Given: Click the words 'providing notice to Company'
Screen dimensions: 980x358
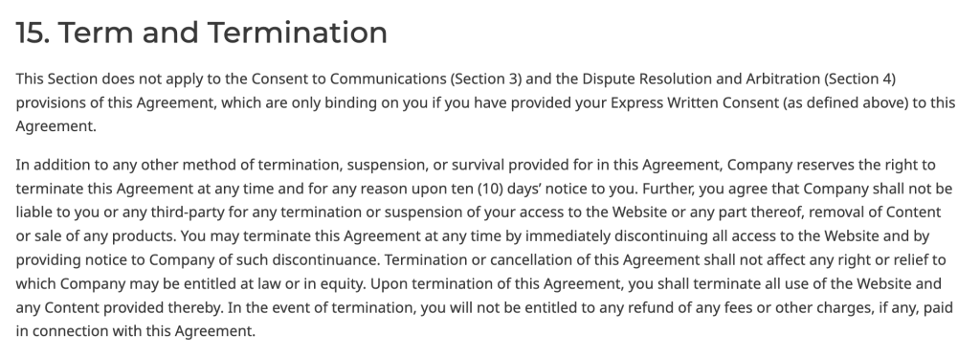Looking at the screenshot, I should coord(101,260).
